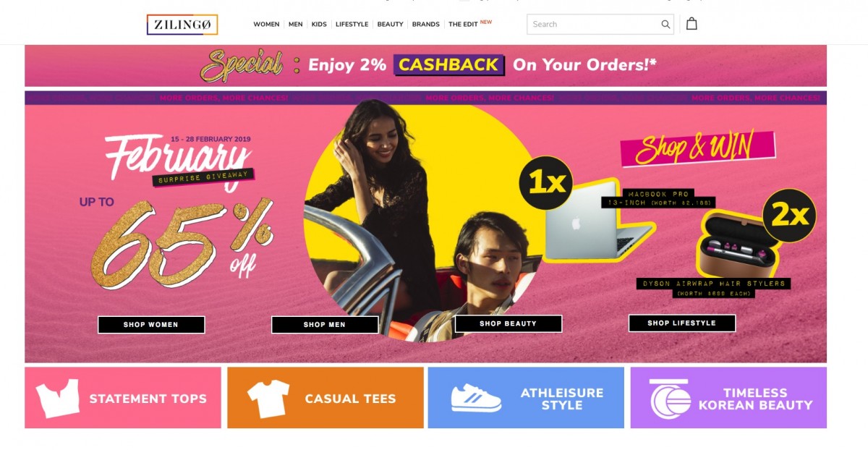Click the Shop Women button
868x450 pixels.
tap(151, 325)
